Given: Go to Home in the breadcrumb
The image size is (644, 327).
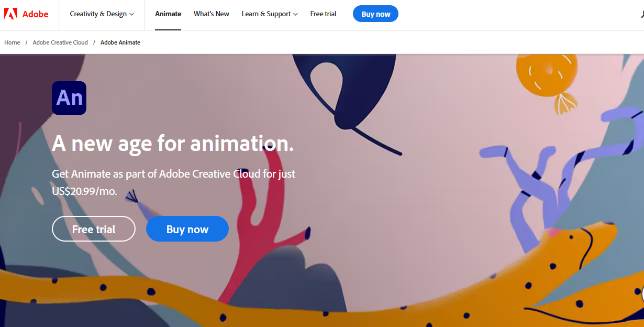Looking at the screenshot, I should pos(12,42).
